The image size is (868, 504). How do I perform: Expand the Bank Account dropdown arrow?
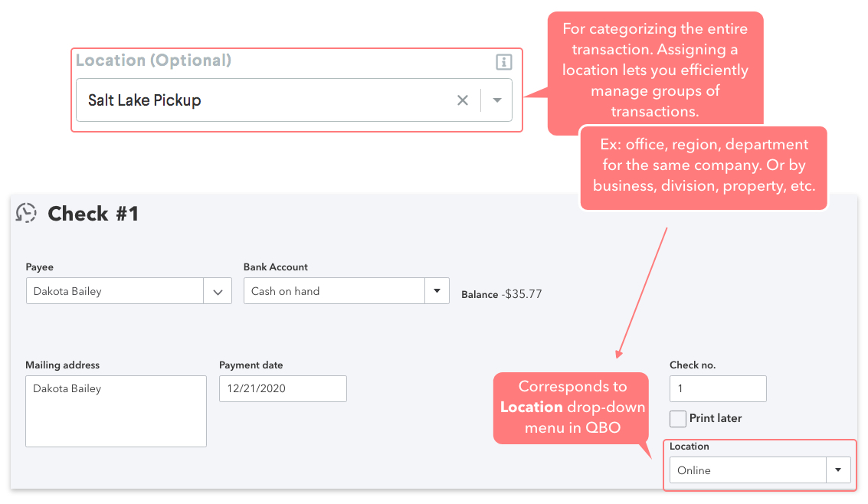(x=437, y=291)
